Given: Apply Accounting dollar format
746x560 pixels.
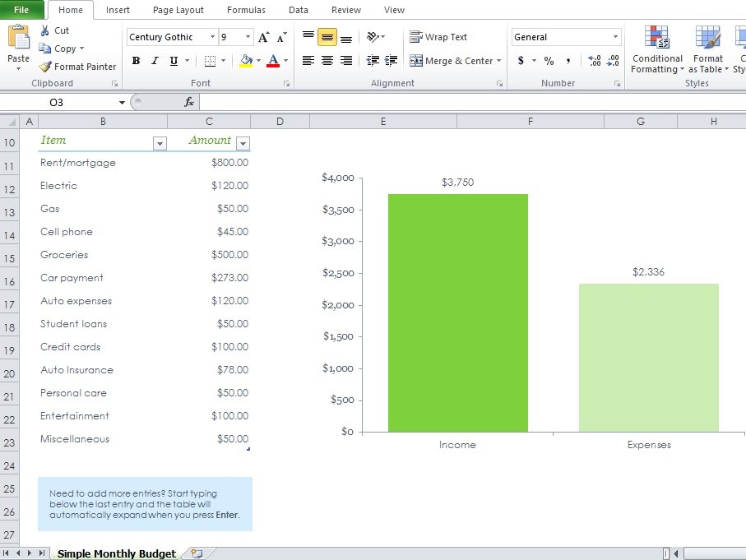Looking at the screenshot, I should point(521,60).
